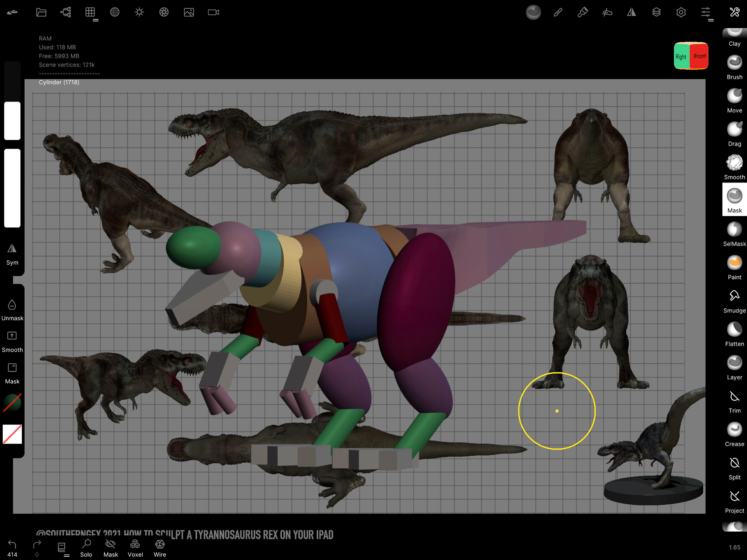The width and height of the screenshot is (747, 560).
Task: Undo the last action (414)
Action: click(12, 549)
